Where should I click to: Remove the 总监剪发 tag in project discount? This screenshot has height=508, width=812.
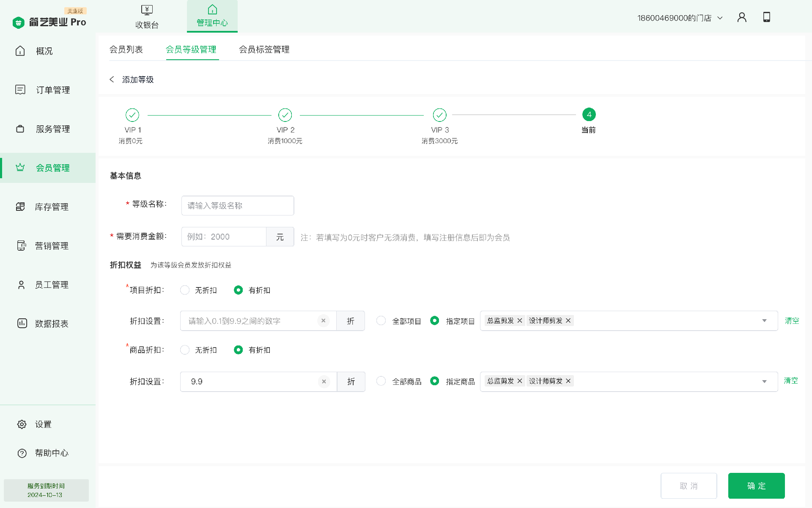click(x=520, y=321)
